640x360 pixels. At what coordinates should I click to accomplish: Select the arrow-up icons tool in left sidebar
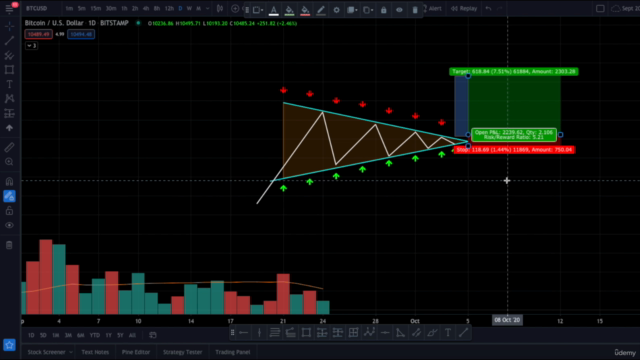9,128
